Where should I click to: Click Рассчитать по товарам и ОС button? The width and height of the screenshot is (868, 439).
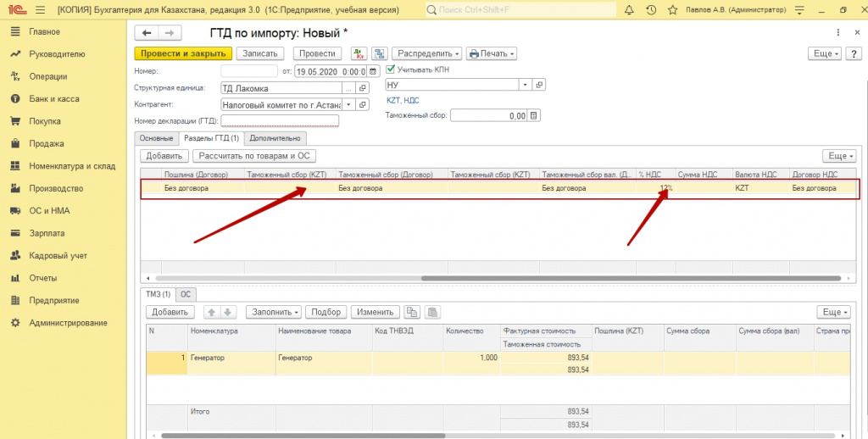254,156
